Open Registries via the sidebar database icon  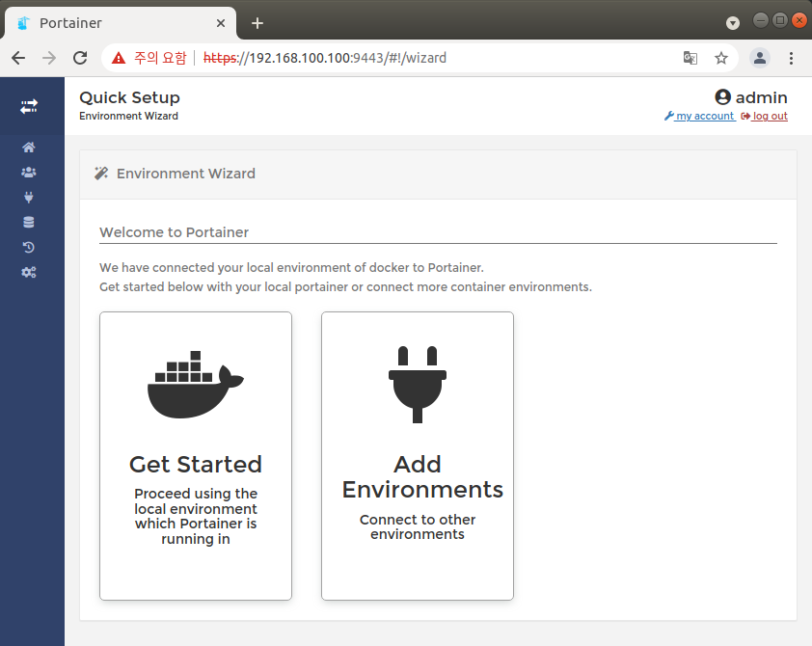29,223
